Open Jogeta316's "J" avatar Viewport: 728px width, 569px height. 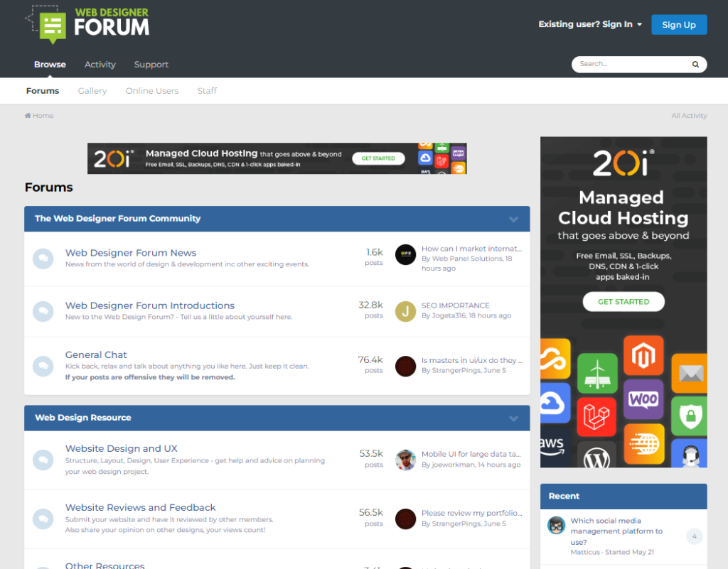405,311
